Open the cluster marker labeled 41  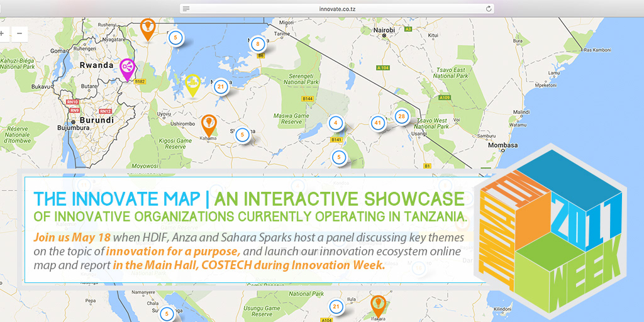[x=378, y=123]
